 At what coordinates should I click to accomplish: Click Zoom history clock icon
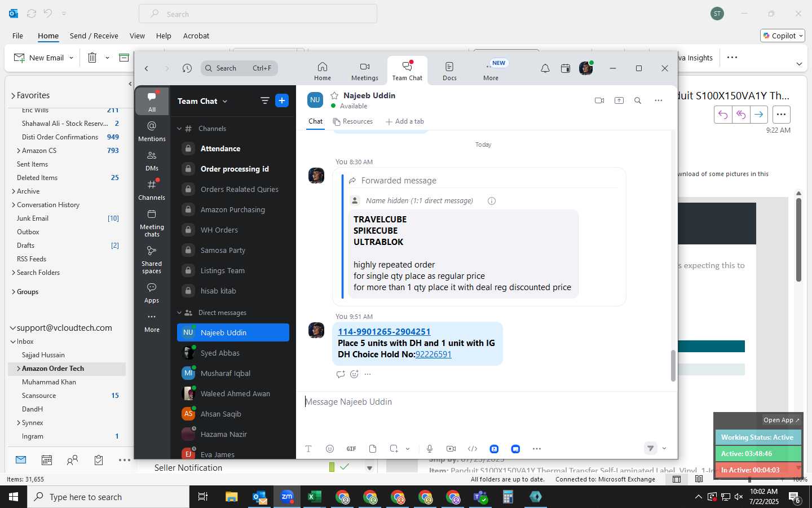(187, 68)
